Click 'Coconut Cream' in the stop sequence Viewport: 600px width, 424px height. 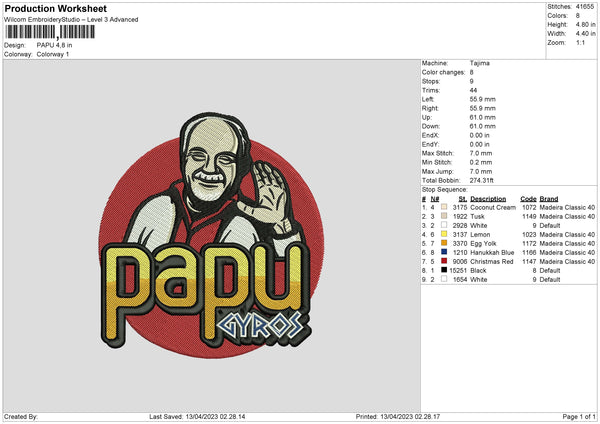click(493, 207)
